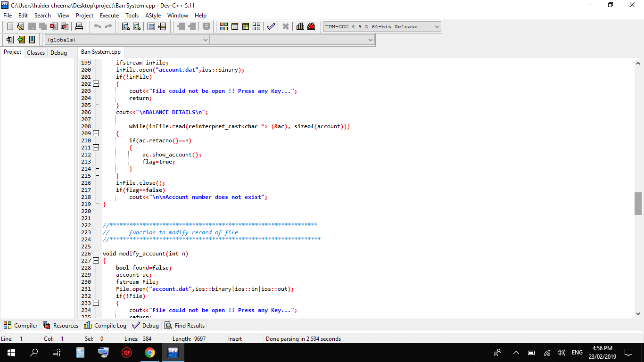Click the editor vertical scrollbar thumb
The image size is (644, 362).
tap(638, 204)
